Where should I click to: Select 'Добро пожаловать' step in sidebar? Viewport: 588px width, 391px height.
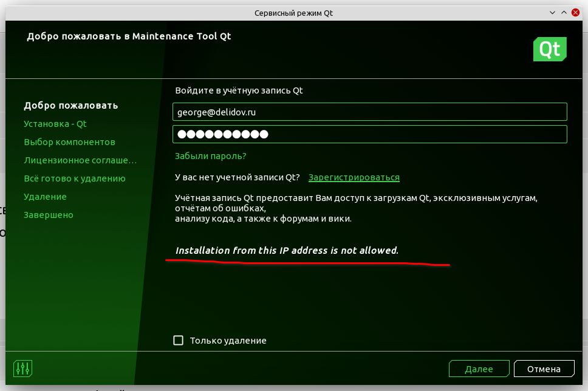tap(71, 106)
